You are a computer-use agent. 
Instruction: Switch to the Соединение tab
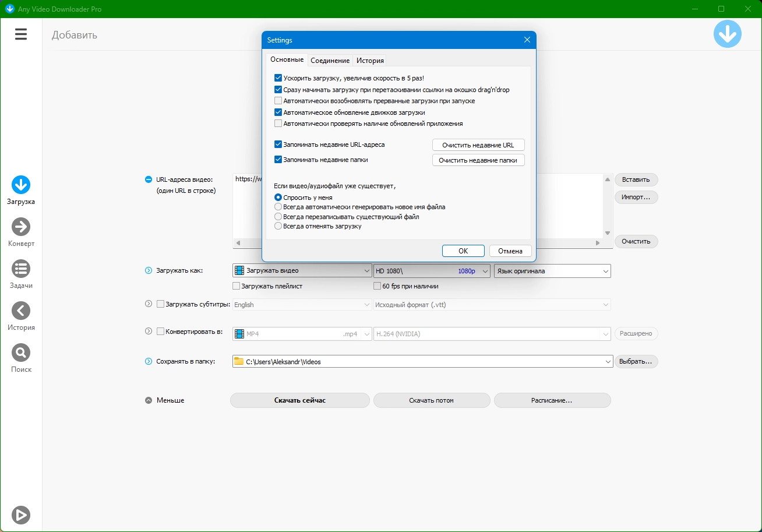[x=330, y=61]
